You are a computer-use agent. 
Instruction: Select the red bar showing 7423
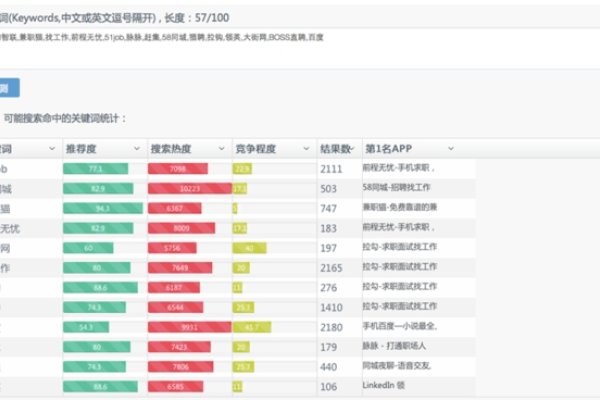179,347
